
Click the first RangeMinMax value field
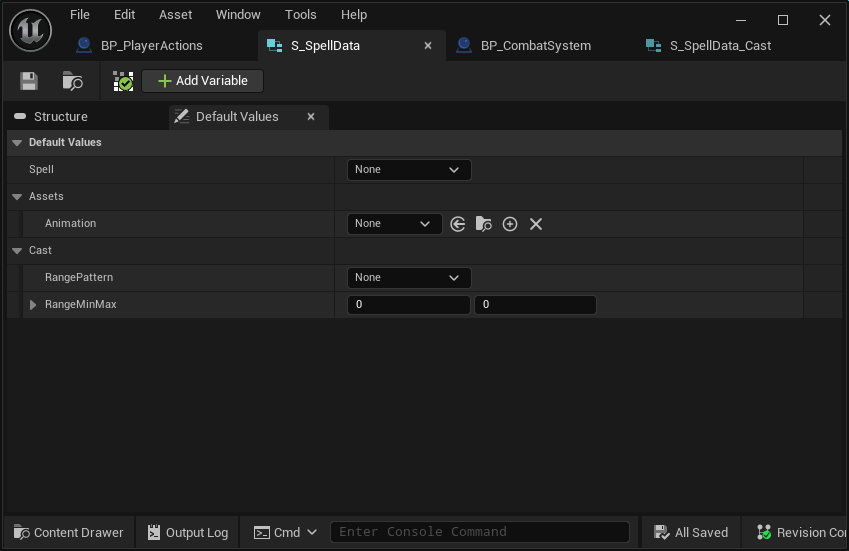coord(409,305)
